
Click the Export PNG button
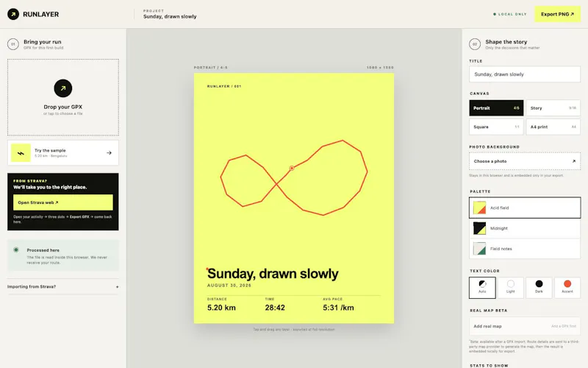tap(557, 14)
